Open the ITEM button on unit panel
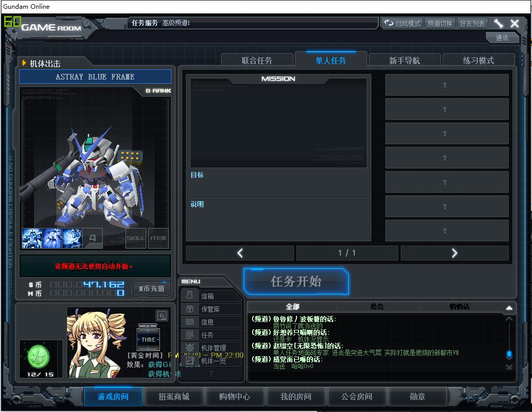Viewport: 532px width, 412px height. coord(158,238)
